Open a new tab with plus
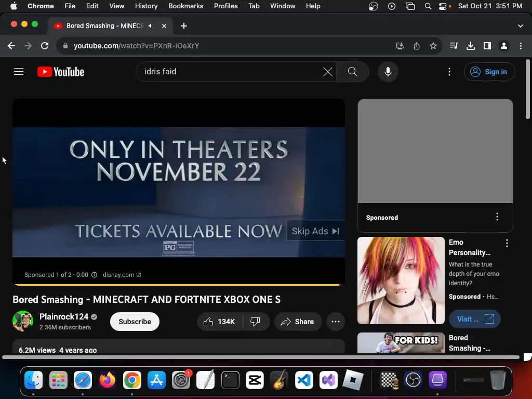The image size is (532, 399). [183, 26]
